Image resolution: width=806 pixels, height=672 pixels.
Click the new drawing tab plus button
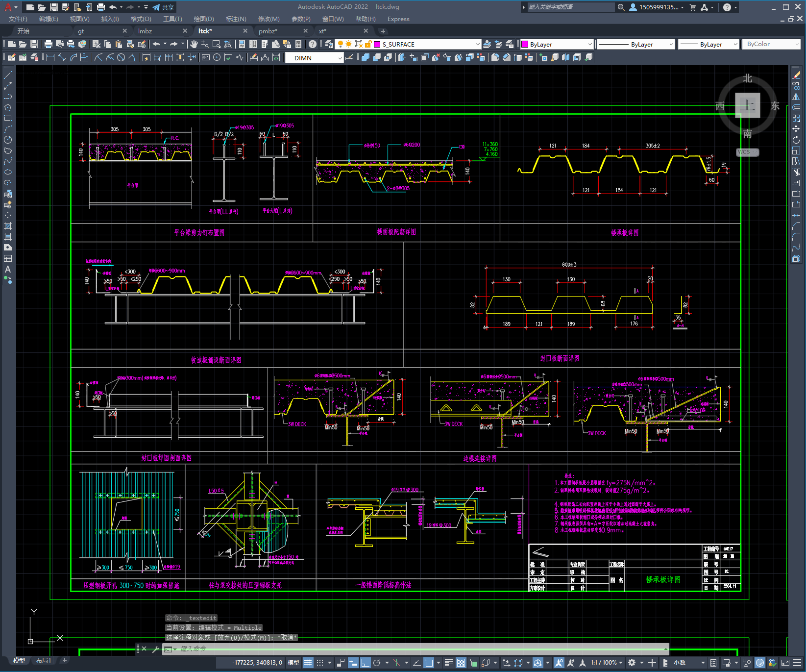(x=383, y=31)
